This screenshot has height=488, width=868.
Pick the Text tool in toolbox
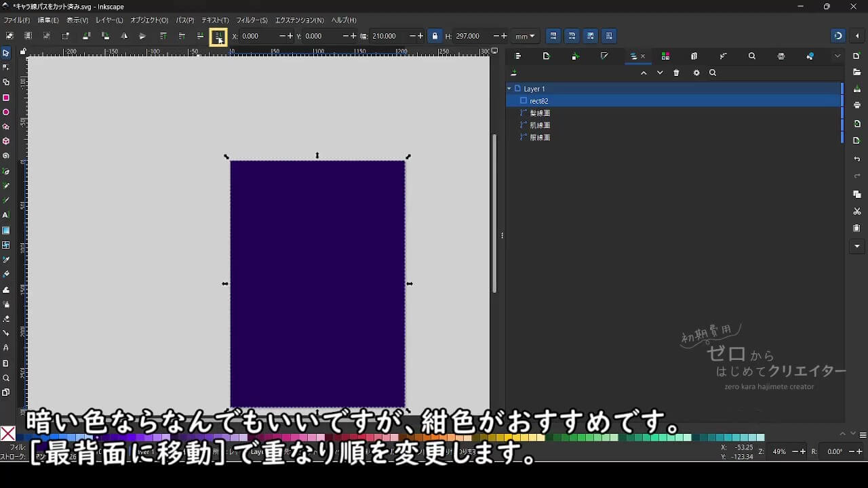click(6, 215)
